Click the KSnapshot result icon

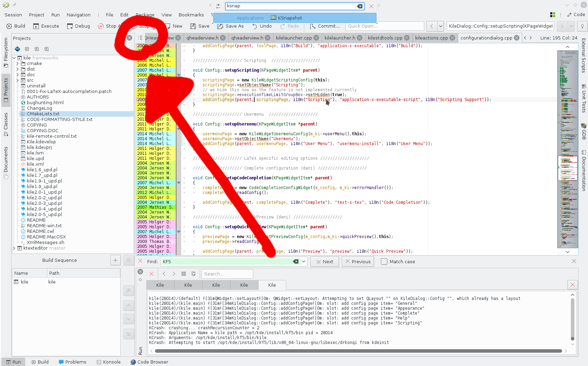pyautogui.click(x=273, y=18)
